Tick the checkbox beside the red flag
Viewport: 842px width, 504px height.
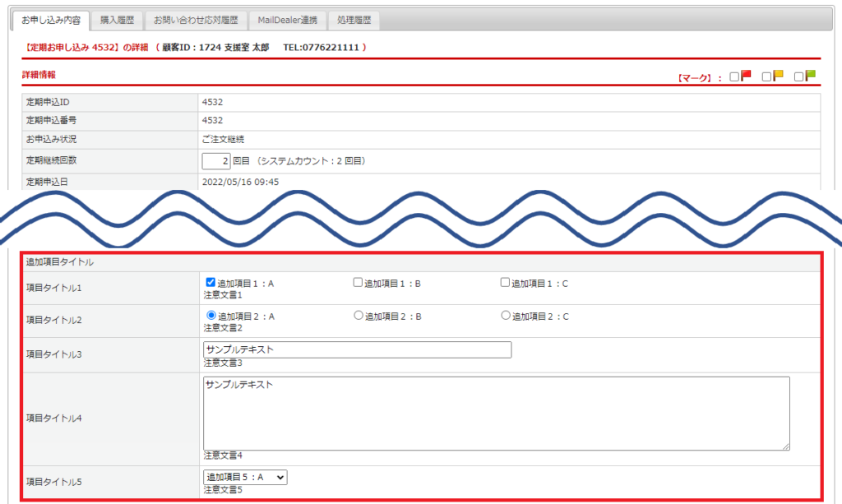coord(735,77)
